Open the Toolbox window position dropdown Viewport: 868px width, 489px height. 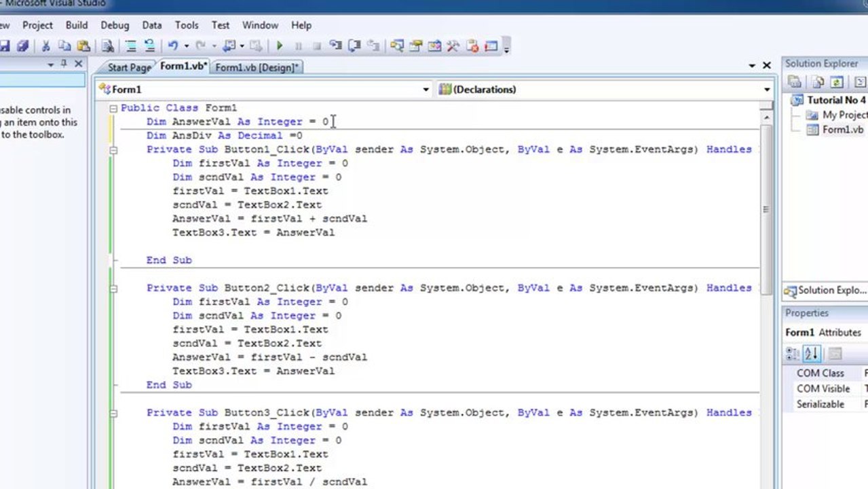50,64
